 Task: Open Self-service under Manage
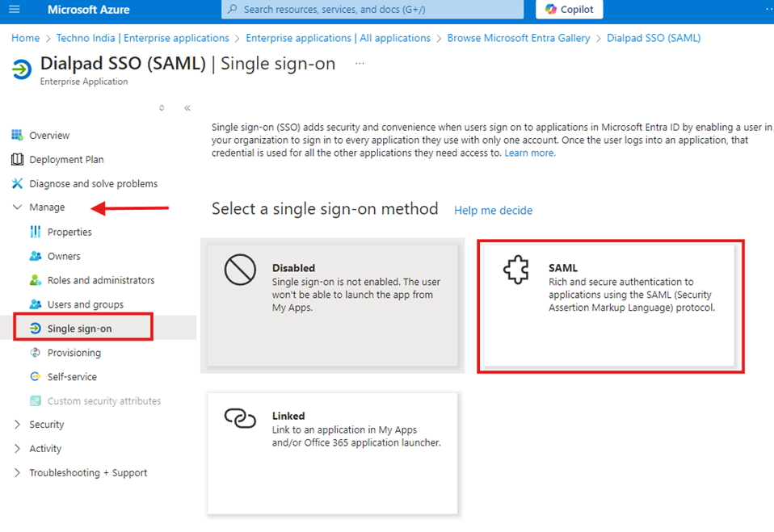(72, 377)
